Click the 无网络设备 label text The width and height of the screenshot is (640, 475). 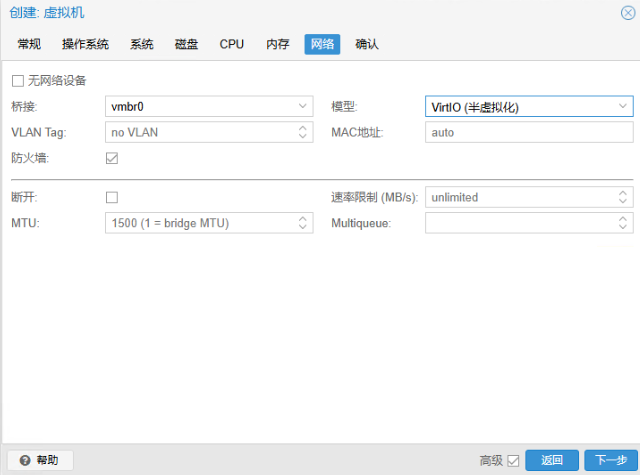57,81
